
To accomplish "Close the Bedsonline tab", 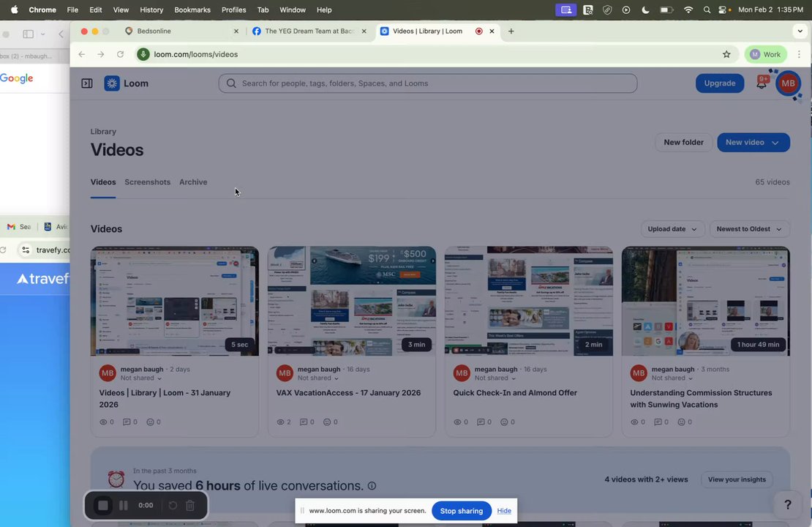I will tap(236, 31).
